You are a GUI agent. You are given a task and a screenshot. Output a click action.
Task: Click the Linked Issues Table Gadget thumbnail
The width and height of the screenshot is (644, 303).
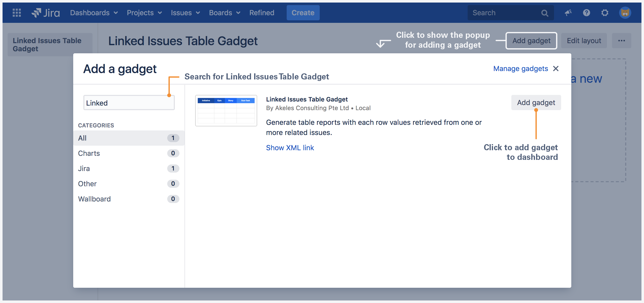coord(226,111)
